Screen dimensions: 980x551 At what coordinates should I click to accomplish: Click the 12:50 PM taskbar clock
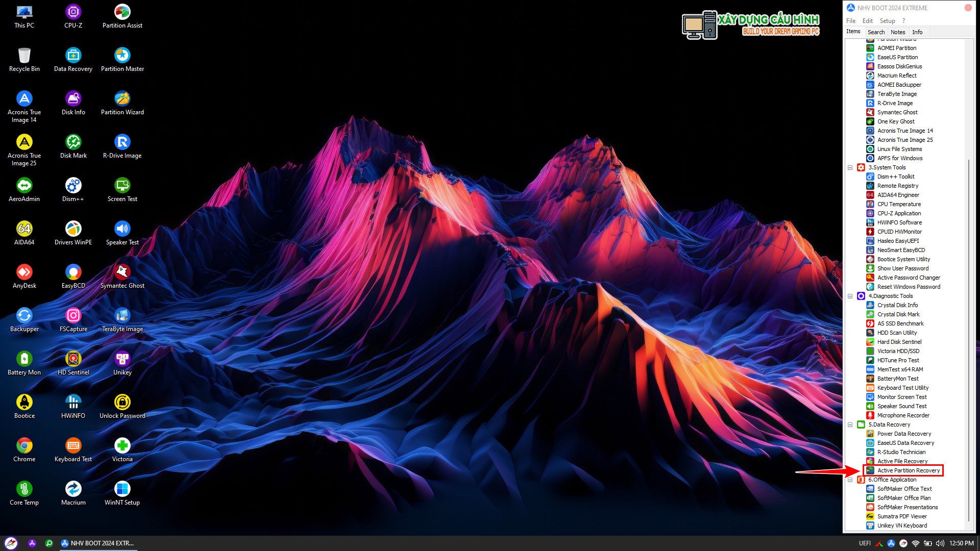pyautogui.click(x=962, y=543)
